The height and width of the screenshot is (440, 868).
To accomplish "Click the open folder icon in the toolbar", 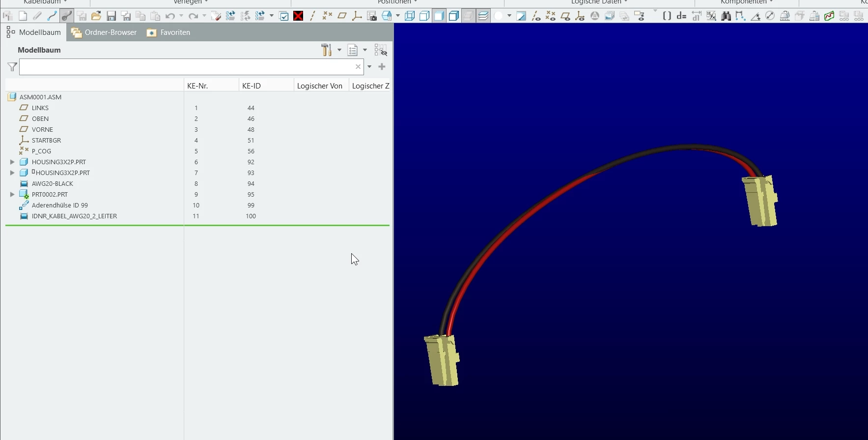I will [96, 16].
